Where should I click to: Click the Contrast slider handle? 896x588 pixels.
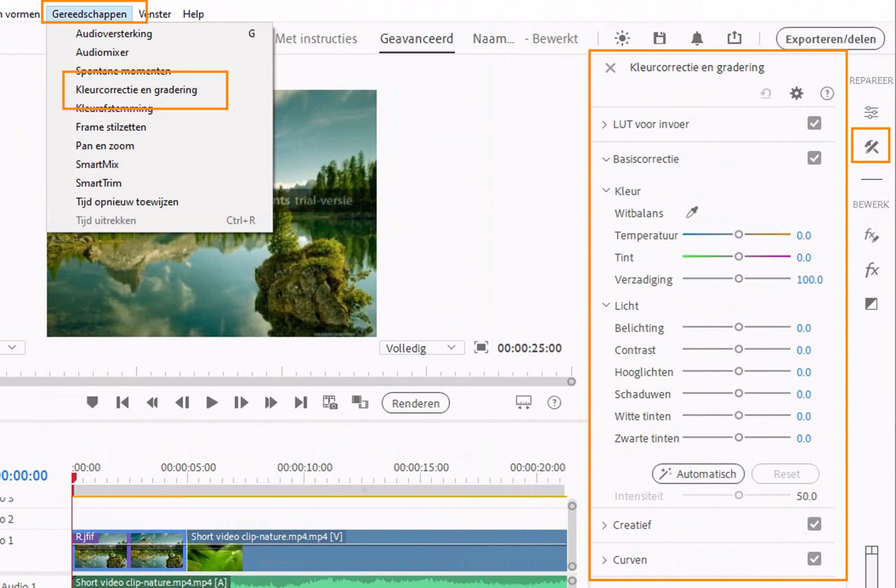[x=738, y=349]
